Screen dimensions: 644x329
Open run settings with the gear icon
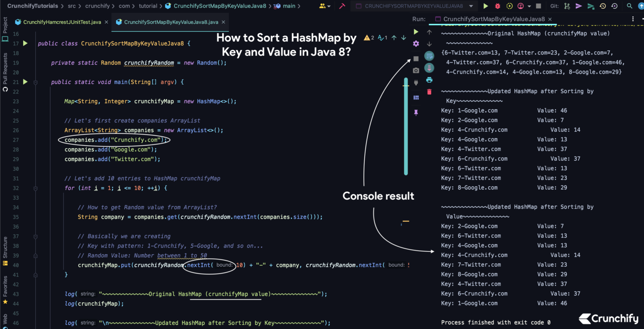(x=416, y=43)
